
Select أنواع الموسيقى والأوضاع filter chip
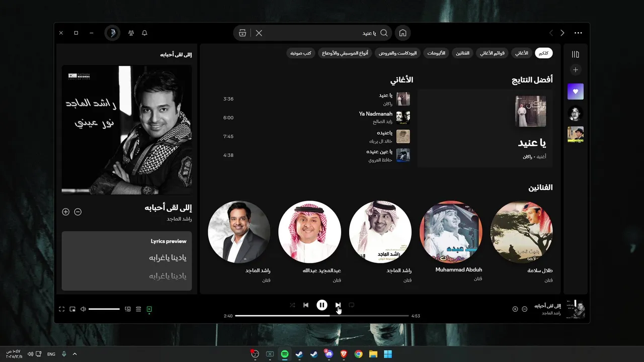(345, 53)
